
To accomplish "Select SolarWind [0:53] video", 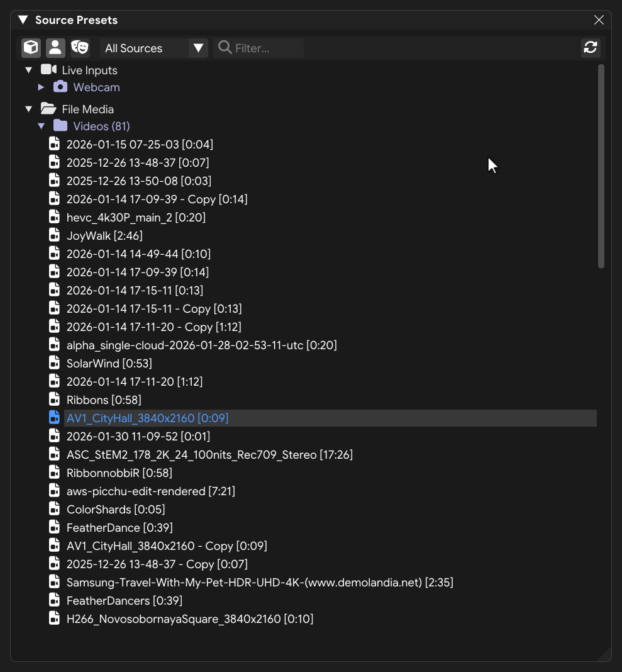I will (x=109, y=364).
